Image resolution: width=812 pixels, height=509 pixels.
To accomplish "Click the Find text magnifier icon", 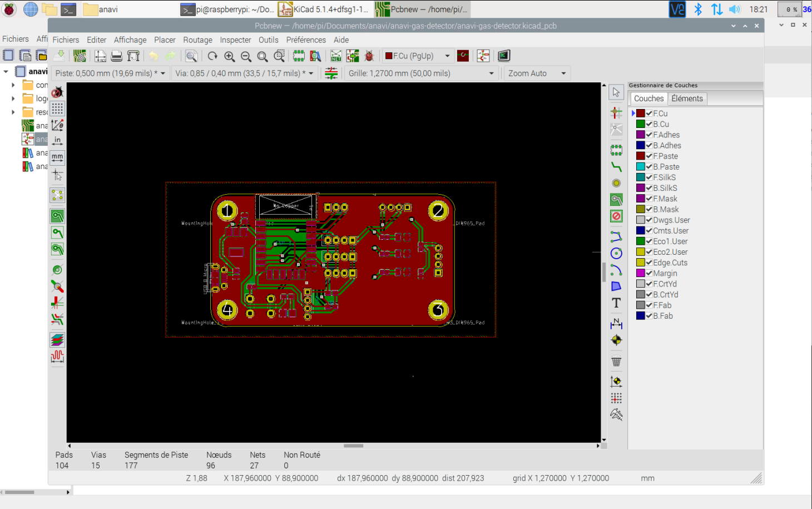I will 191,56.
